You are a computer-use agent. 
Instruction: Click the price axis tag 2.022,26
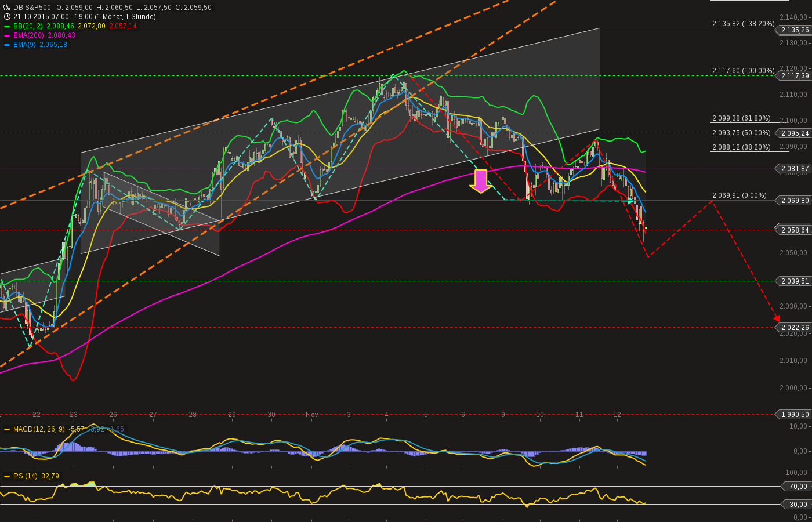(x=794, y=328)
